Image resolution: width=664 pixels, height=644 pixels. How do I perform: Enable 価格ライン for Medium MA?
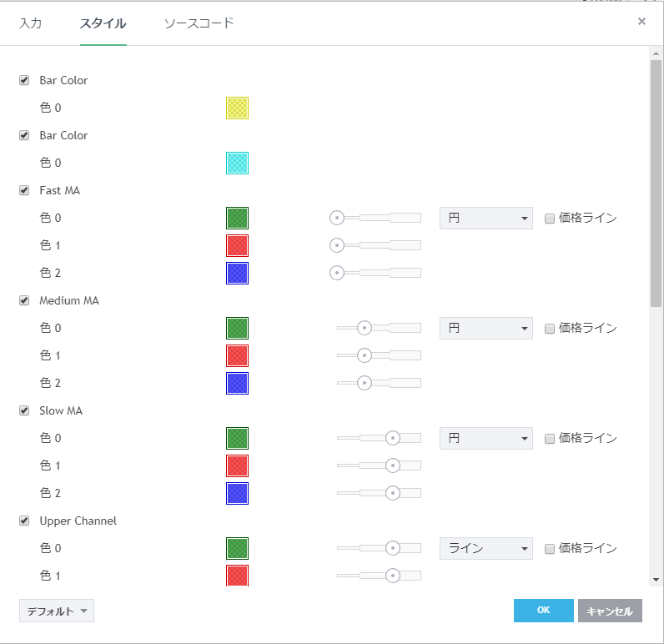click(x=550, y=329)
